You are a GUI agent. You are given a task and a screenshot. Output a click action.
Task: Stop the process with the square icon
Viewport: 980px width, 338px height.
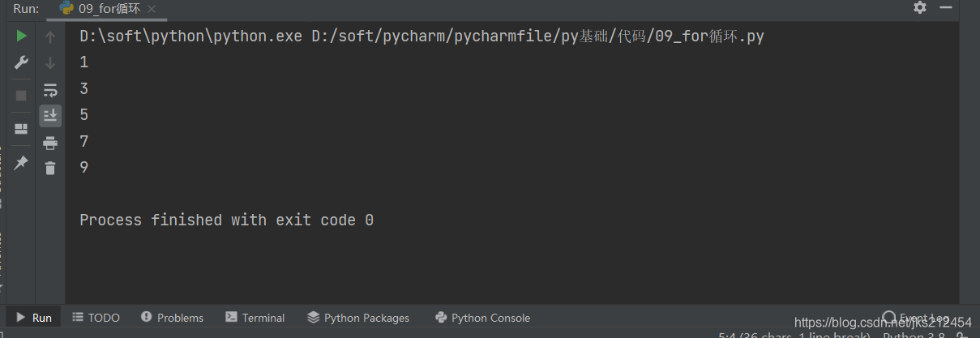(21, 95)
